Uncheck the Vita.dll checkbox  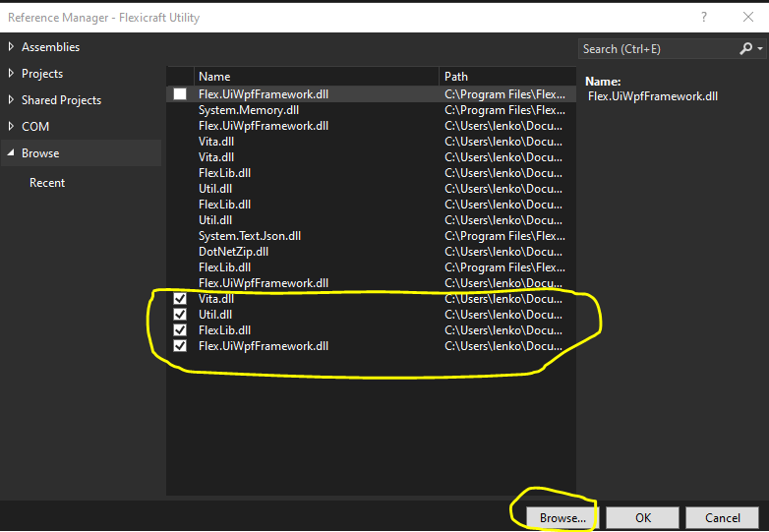click(x=180, y=299)
